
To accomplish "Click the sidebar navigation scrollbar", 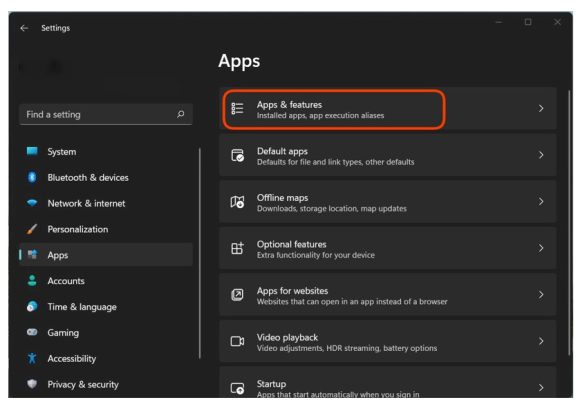I will click(200, 253).
